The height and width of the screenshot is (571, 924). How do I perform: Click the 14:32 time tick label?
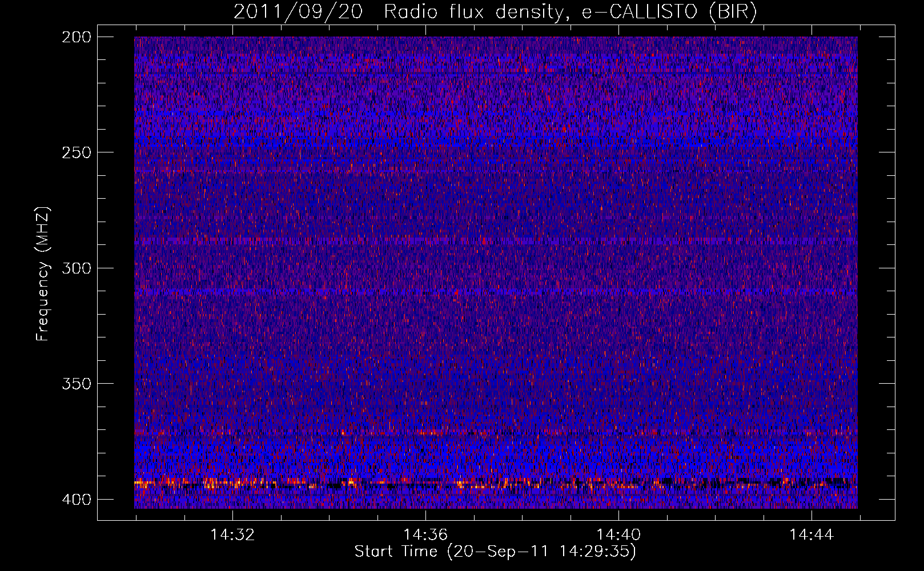click(x=232, y=535)
